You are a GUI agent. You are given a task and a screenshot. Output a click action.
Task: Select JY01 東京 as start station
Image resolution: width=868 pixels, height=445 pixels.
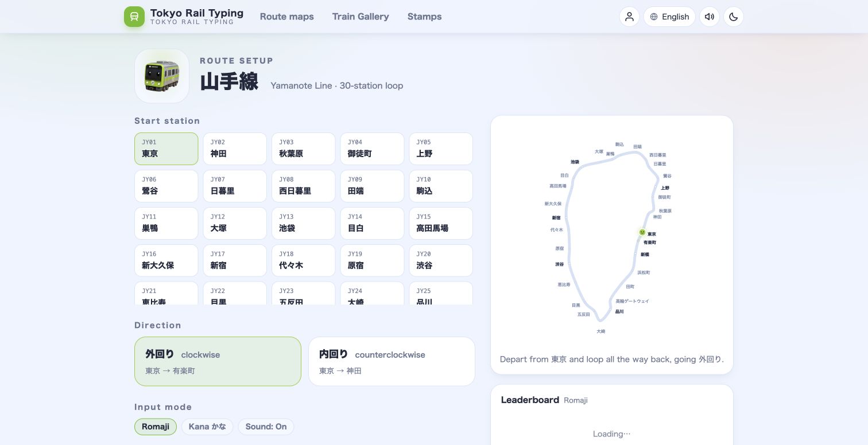(x=166, y=149)
